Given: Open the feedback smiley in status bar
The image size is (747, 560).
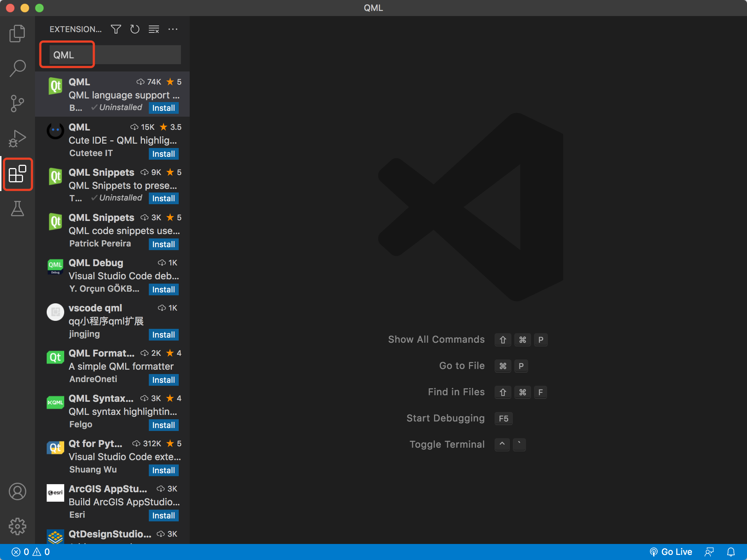Looking at the screenshot, I should (x=710, y=552).
